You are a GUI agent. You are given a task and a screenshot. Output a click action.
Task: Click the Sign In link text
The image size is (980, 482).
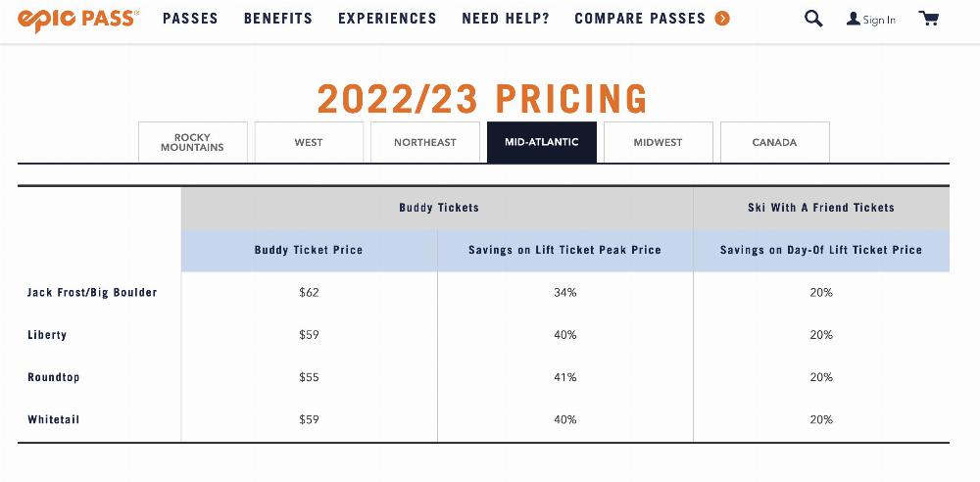coord(879,20)
